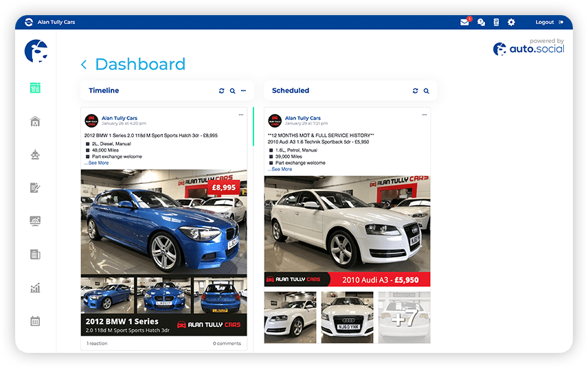Open the Timeline column more options menu

pyautogui.click(x=243, y=91)
